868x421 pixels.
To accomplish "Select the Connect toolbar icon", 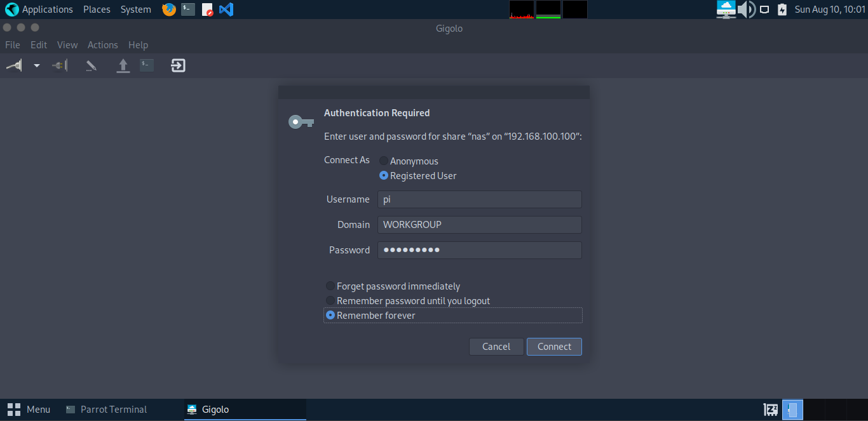I will [x=13, y=65].
